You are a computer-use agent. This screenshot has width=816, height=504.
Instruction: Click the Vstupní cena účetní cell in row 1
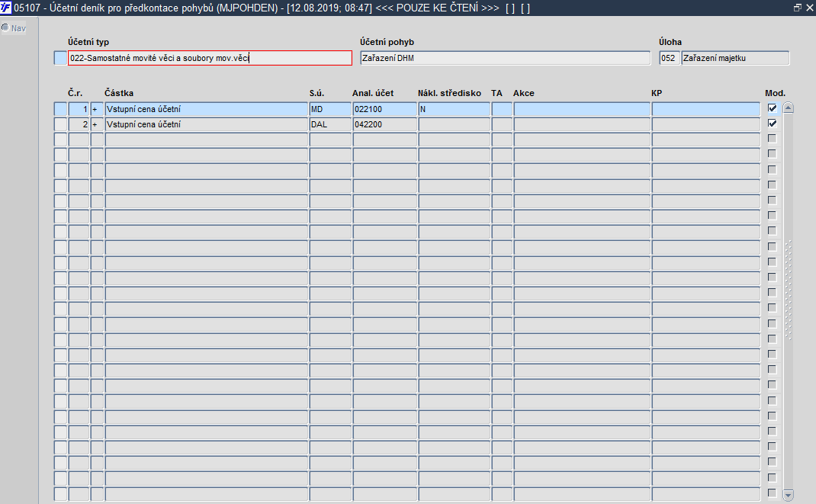pyautogui.click(x=207, y=109)
